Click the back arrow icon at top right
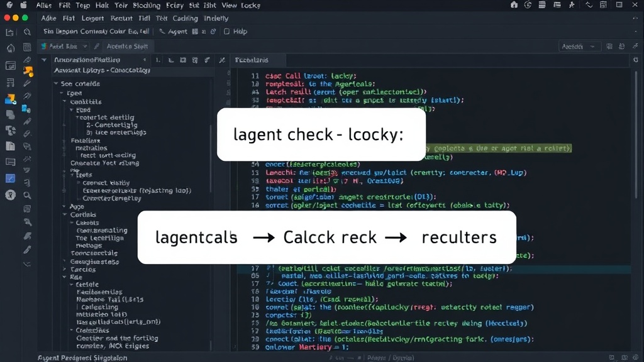Viewport: 644px width, 362px height. coord(589,5)
